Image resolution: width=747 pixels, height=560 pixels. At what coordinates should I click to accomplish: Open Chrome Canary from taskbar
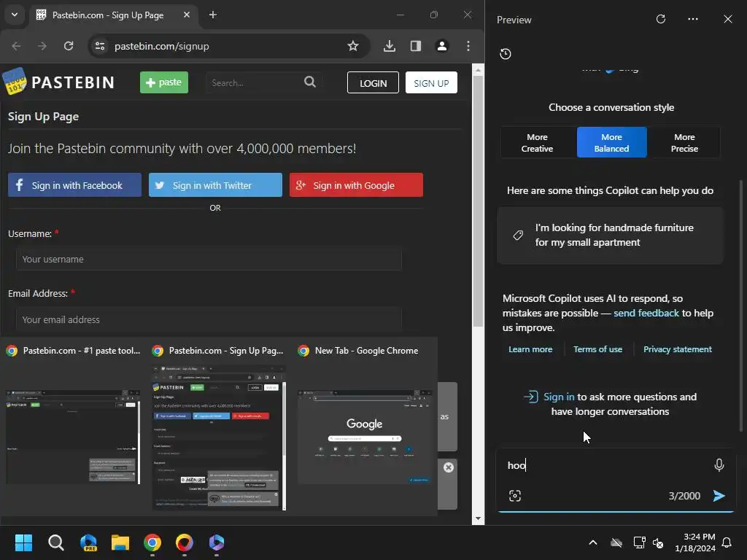coord(185,542)
